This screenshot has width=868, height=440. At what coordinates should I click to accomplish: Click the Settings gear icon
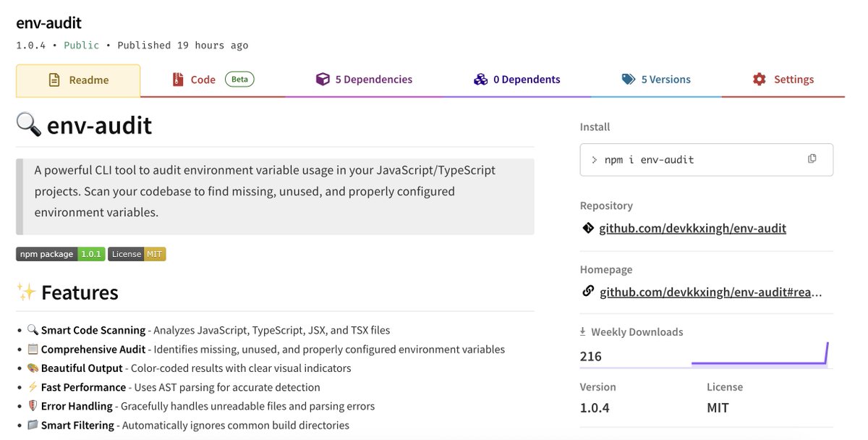pyautogui.click(x=759, y=80)
